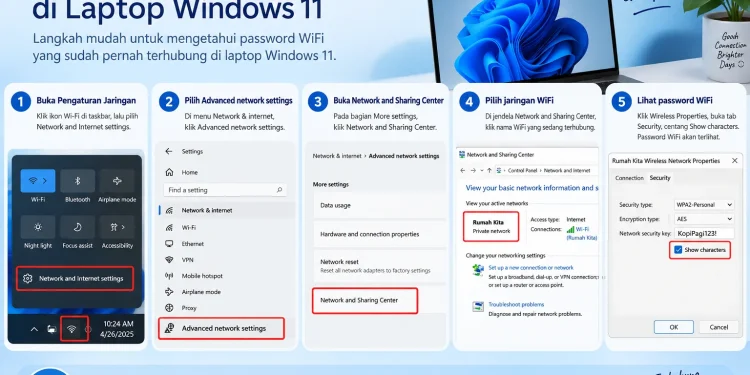Open Wi-Fi (Rumah Kita) connection link
This screenshot has width=750, height=375.
click(x=582, y=233)
